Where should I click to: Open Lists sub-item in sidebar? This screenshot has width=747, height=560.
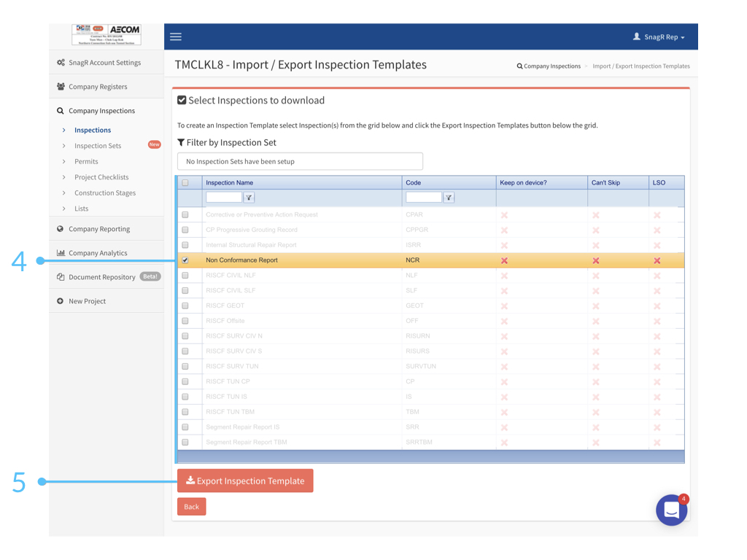[x=81, y=209]
